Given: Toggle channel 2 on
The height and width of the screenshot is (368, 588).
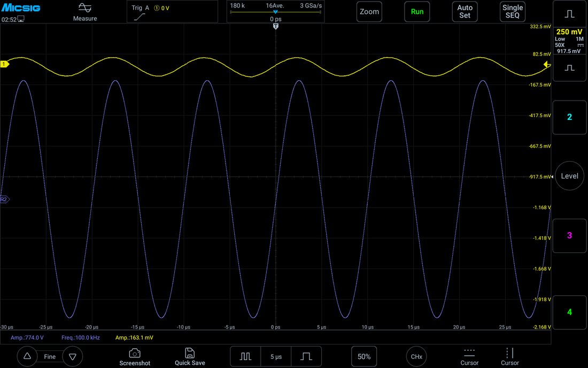Looking at the screenshot, I should click(x=569, y=118).
